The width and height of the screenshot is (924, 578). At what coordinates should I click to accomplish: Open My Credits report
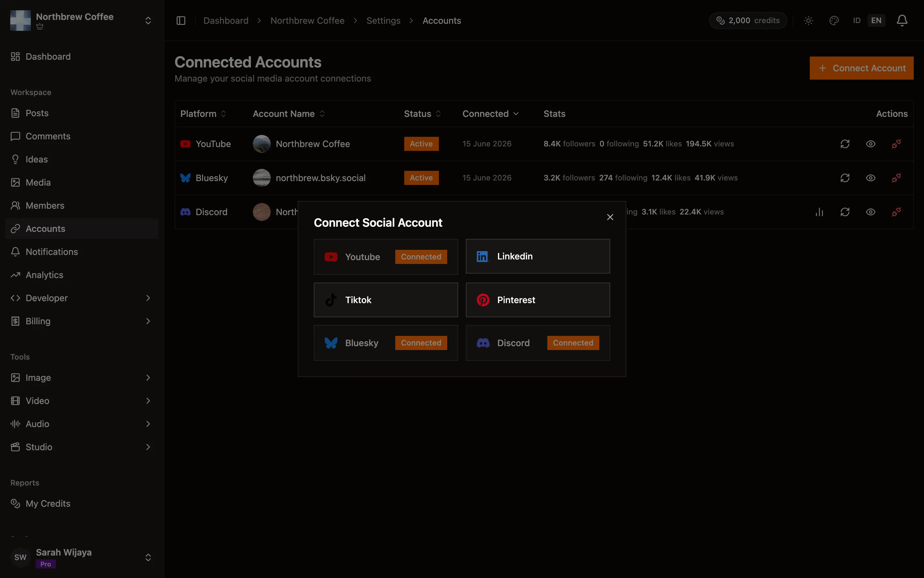(82, 504)
